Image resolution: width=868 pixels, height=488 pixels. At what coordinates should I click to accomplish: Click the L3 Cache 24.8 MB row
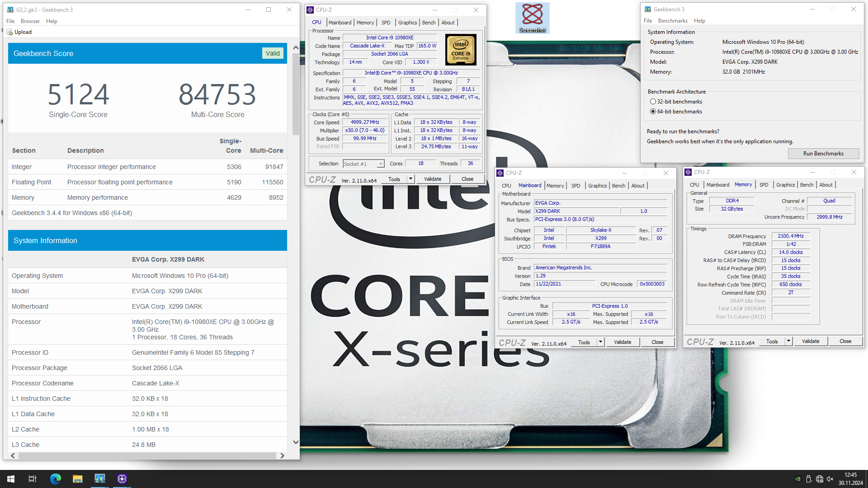click(x=147, y=445)
